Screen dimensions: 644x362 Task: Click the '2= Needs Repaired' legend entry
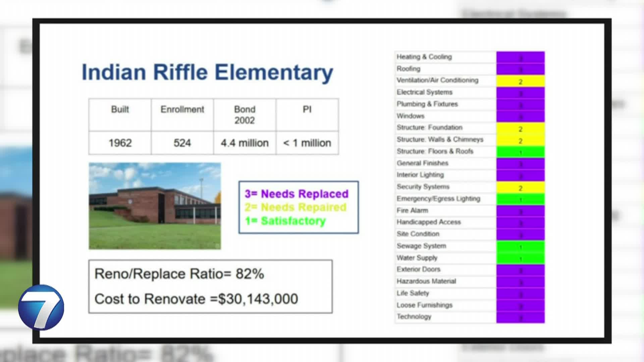[x=295, y=207]
